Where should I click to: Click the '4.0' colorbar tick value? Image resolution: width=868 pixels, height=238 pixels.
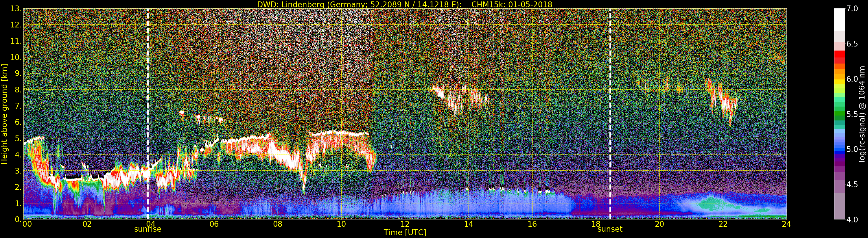click(852, 220)
